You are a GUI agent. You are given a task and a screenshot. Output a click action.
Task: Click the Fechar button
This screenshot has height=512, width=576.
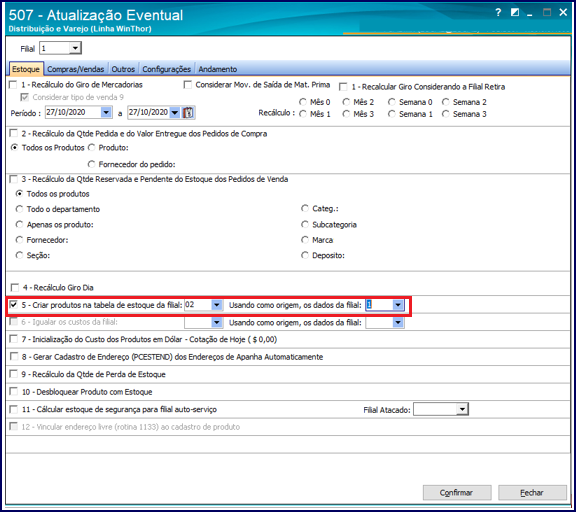click(x=532, y=493)
